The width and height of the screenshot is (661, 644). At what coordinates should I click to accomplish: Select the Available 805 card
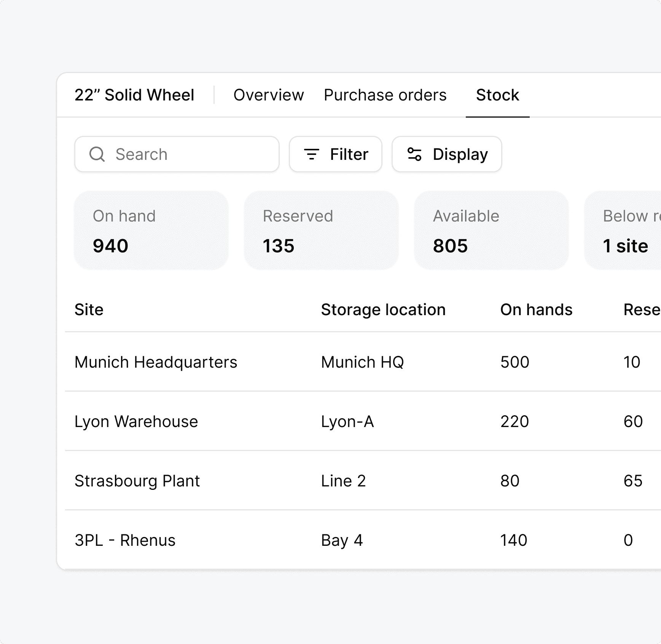point(491,230)
